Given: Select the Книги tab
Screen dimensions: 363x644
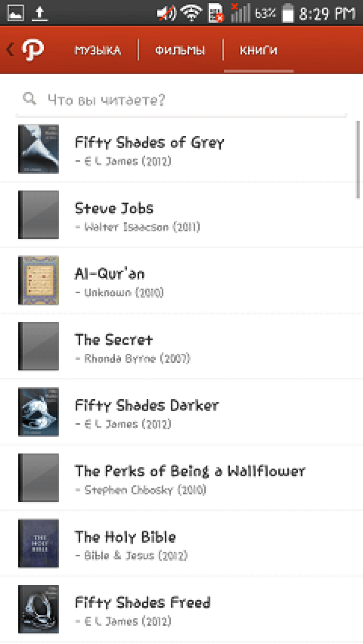Looking at the screenshot, I should pos(258,51).
